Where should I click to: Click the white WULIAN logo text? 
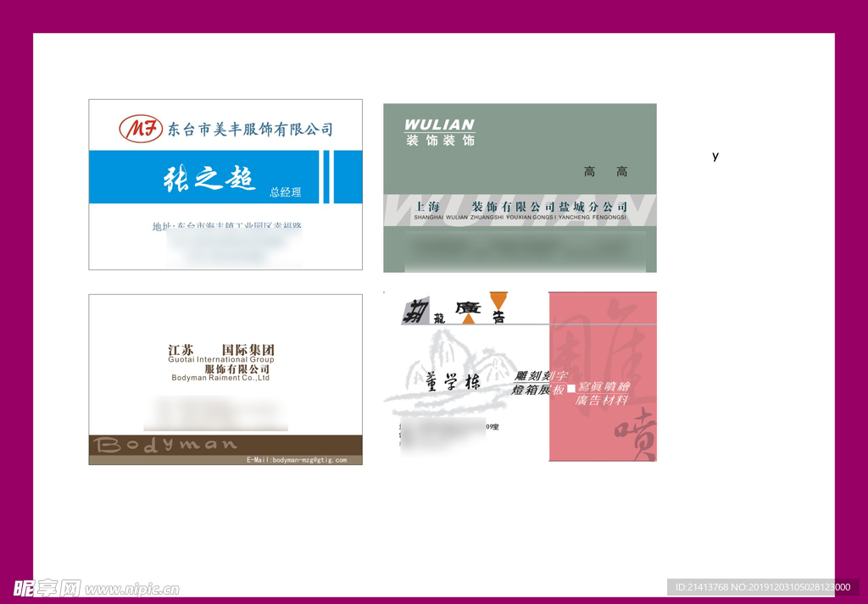click(439, 125)
